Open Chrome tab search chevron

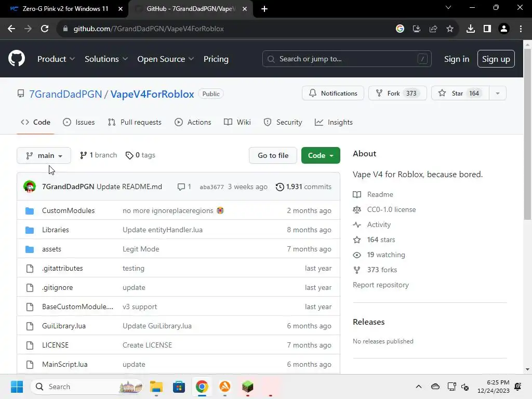click(x=448, y=7)
